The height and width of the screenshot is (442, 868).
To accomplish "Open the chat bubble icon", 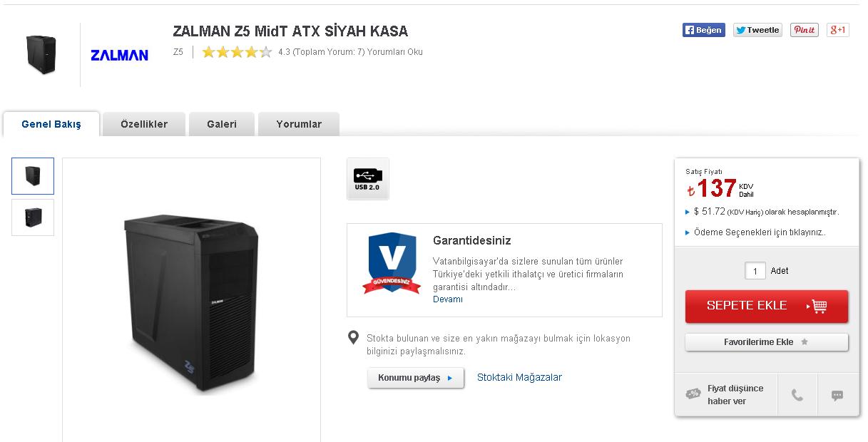I will click(837, 395).
